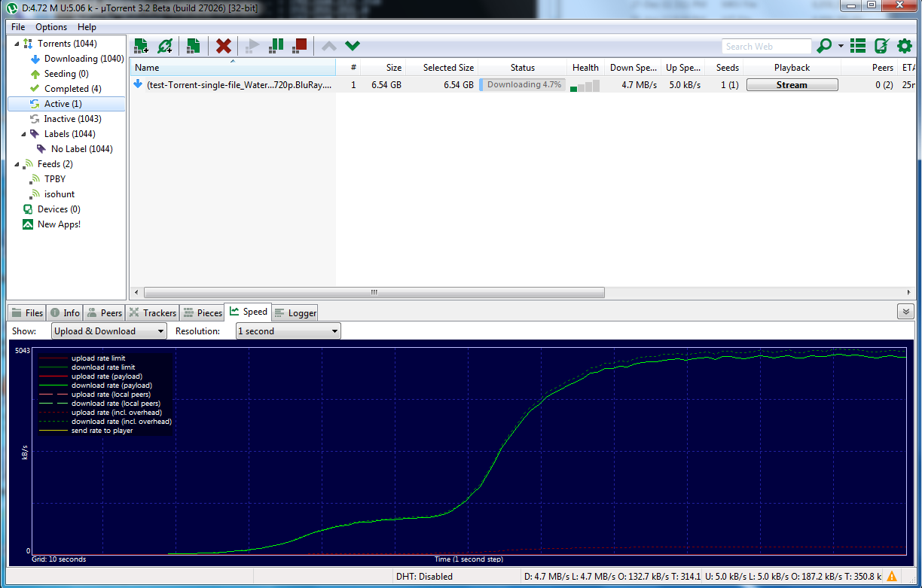The width and height of the screenshot is (922, 588).
Task: Collapse the detail pane chevron button
Action: pos(905,312)
